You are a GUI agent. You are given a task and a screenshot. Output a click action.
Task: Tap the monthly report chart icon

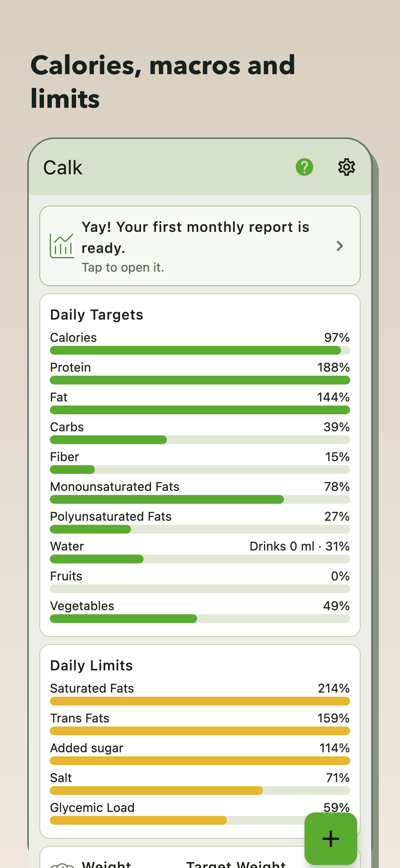pyautogui.click(x=62, y=246)
